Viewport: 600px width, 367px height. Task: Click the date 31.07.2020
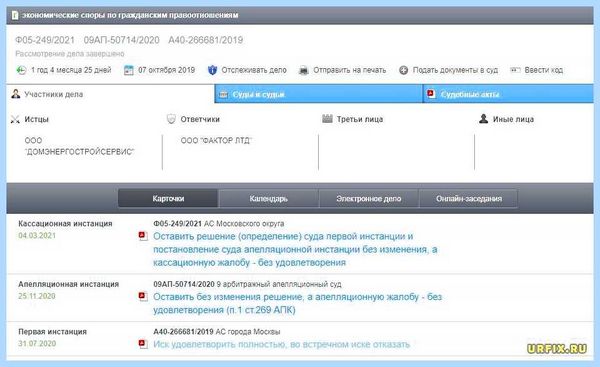point(37,343)
